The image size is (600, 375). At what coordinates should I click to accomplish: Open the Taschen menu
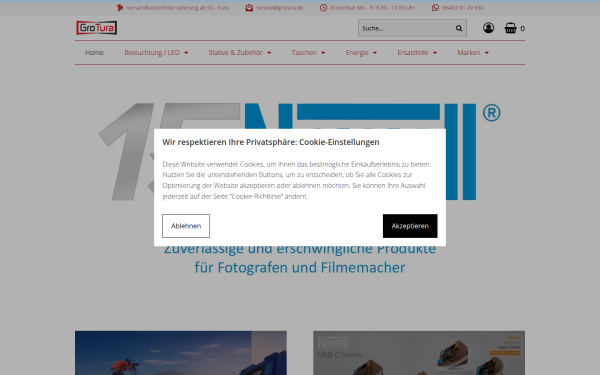coord(304,52)
